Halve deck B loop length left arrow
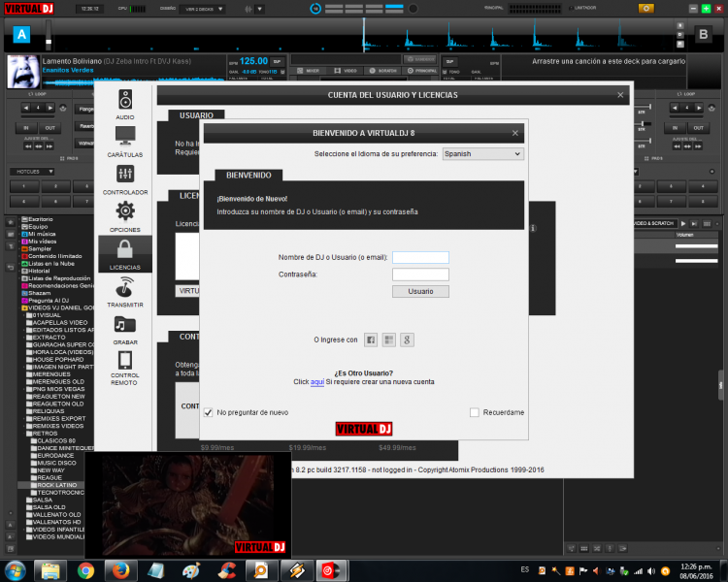 (x=675, y=108)
